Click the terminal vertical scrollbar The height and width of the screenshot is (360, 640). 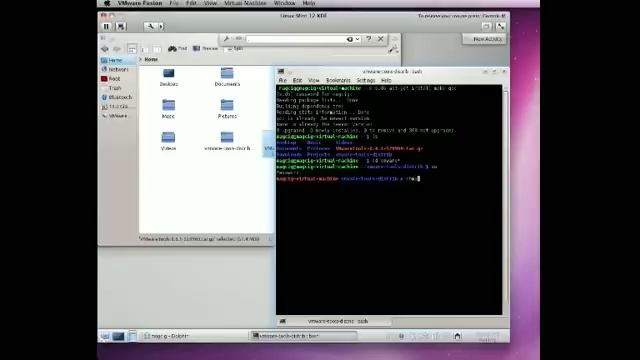pos(506,198)
